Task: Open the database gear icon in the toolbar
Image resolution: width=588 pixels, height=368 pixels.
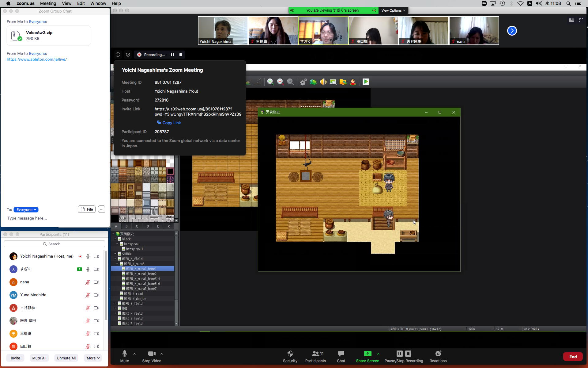Action: pos(303,82)
